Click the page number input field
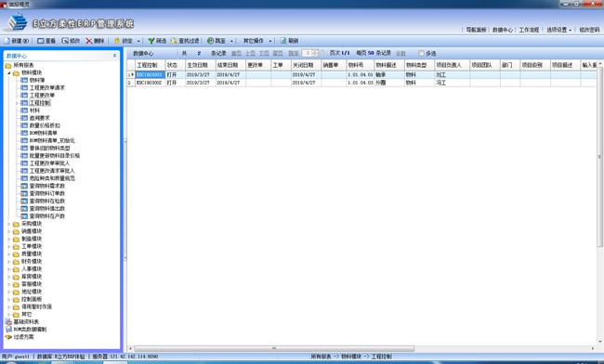The height and width of the screenshot is (364, 604). pos(308,53)
